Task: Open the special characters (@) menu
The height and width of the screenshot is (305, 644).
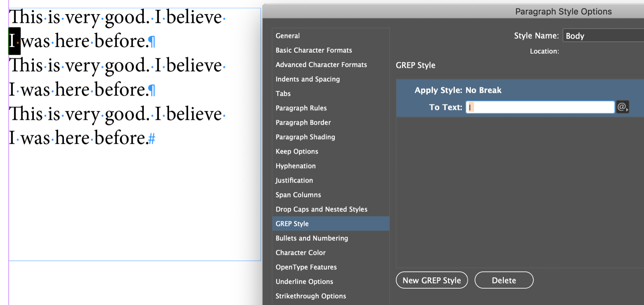Action: pyautogui.click(x=621, y=107)
